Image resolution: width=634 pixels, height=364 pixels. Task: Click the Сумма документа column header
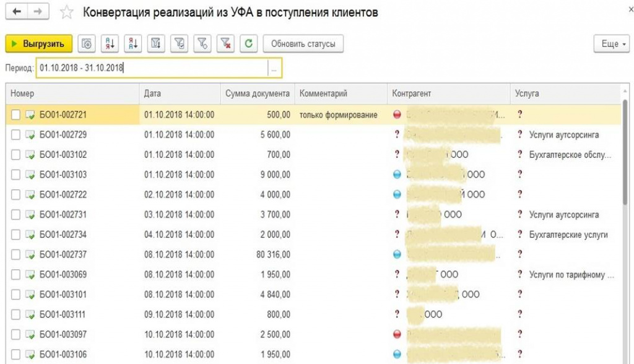(257, 93)
